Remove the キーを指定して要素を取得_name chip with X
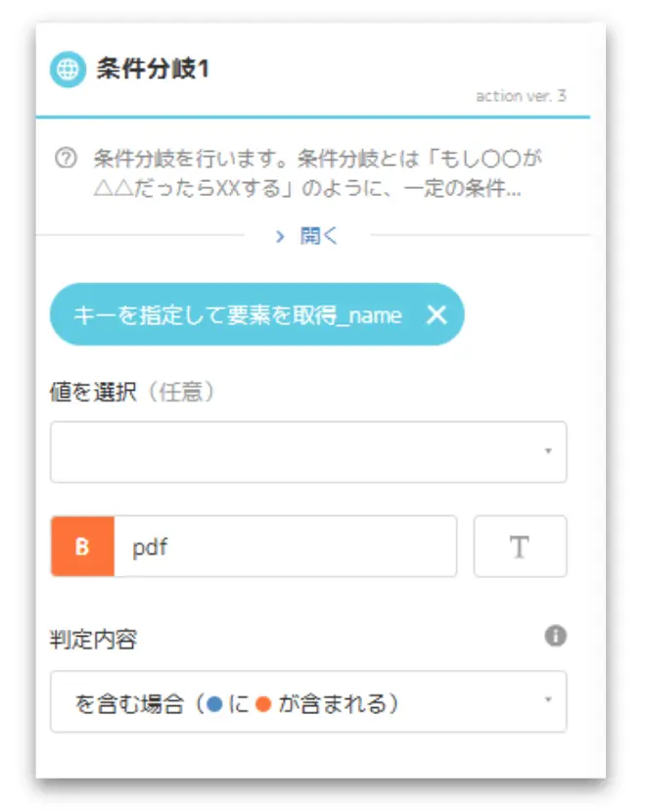 point(437,314)
